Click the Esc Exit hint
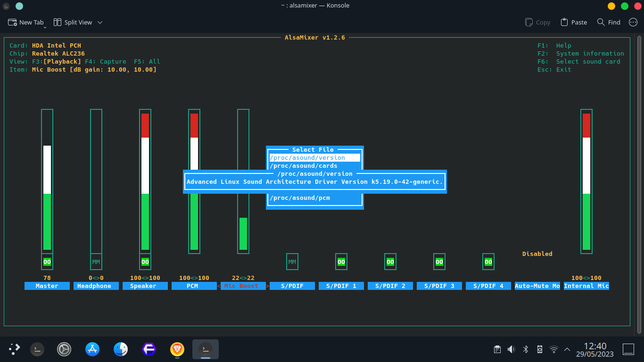This screenshot has height=362, width=644. coord(554,70)
